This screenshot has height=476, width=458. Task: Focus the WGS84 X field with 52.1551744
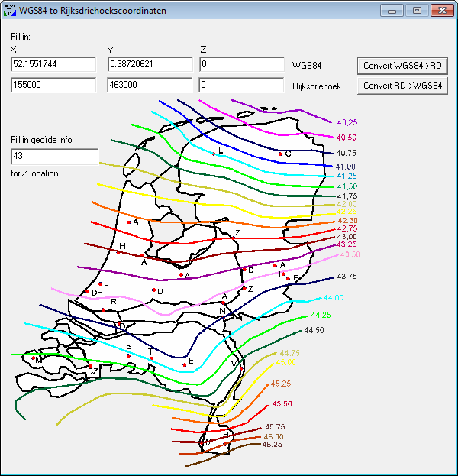pyautogui.click(x=53, y=65)
